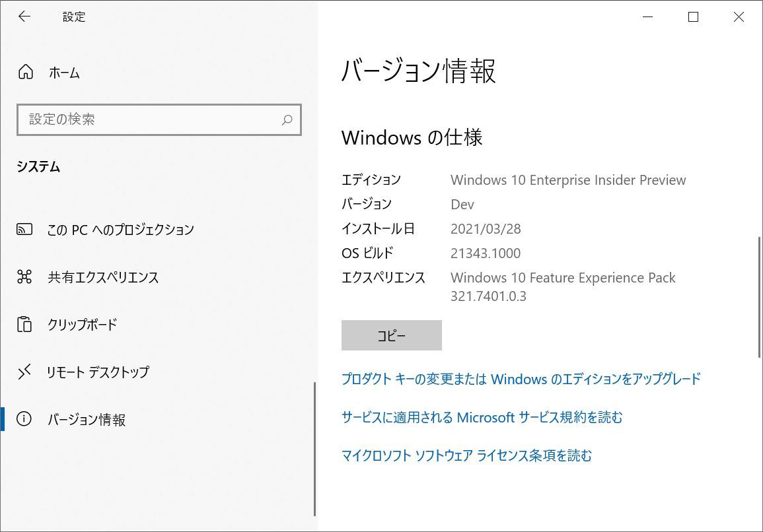
Task: Click 共有エクスペリエンス icon
Action: (24, 277)
